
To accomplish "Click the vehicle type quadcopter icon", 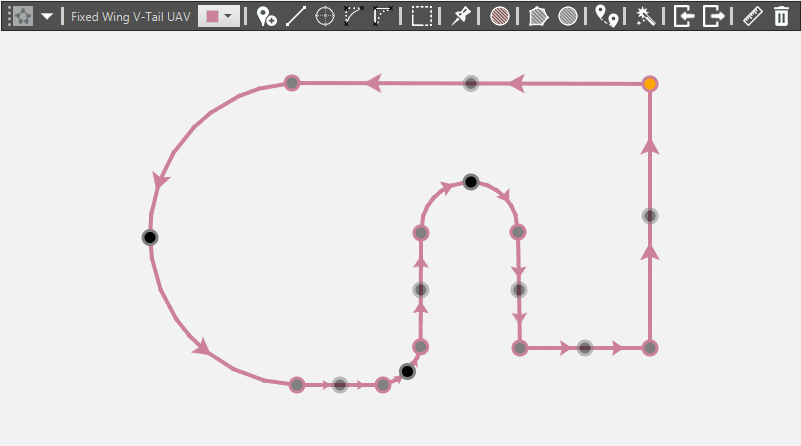I will pyautogui.click(x=23, y=16).
